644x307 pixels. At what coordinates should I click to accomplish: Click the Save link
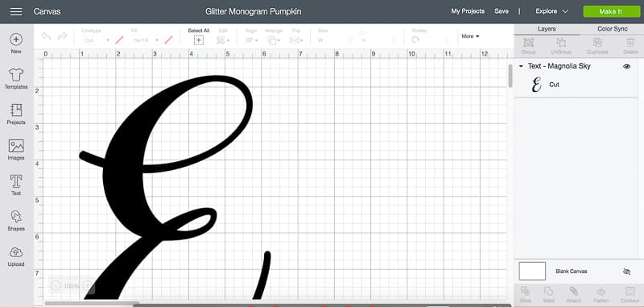coord(501,11)
